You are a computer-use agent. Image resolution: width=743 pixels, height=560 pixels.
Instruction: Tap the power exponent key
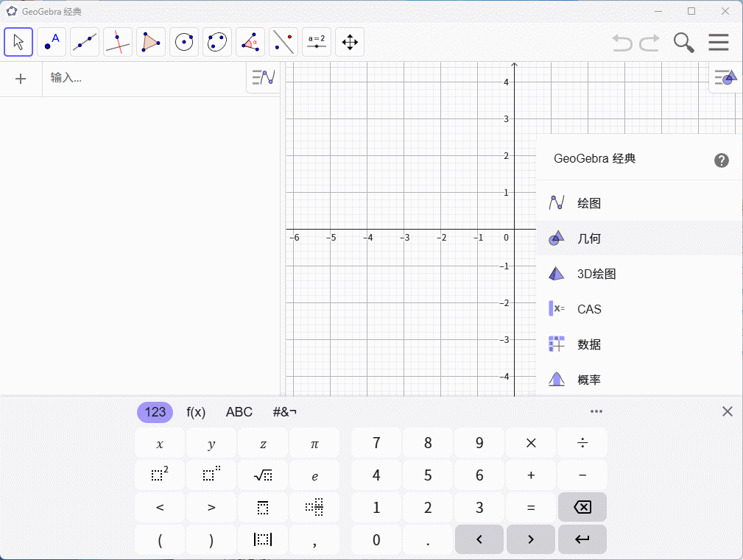tap(211, 475)
